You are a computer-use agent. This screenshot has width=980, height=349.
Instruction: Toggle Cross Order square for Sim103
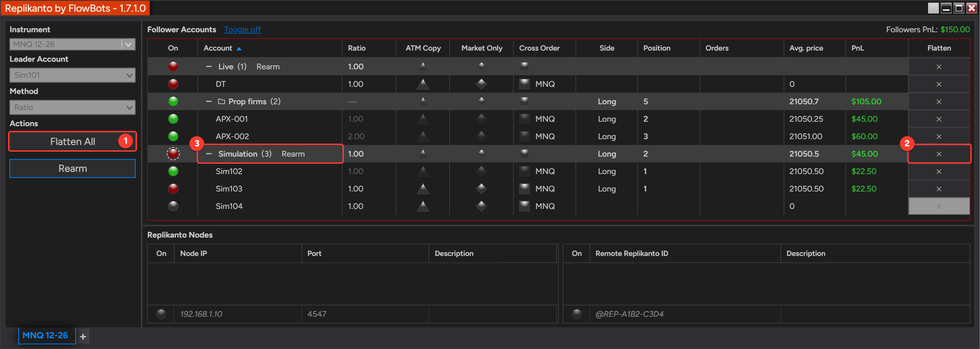coord(524,188)
